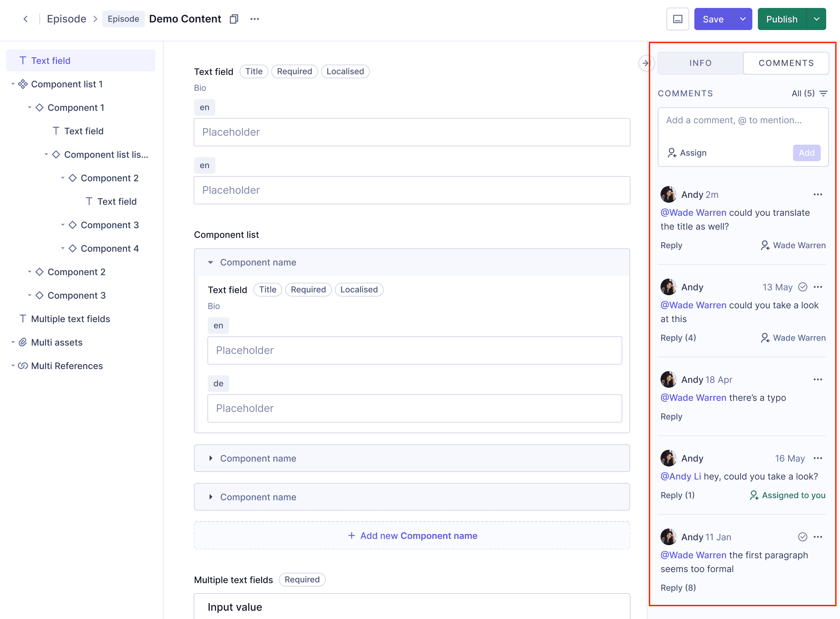The width and height of the screenshot is (840, 619).
Task: Click the duplicate icon beside Demo Content
Action: [234, 19]
